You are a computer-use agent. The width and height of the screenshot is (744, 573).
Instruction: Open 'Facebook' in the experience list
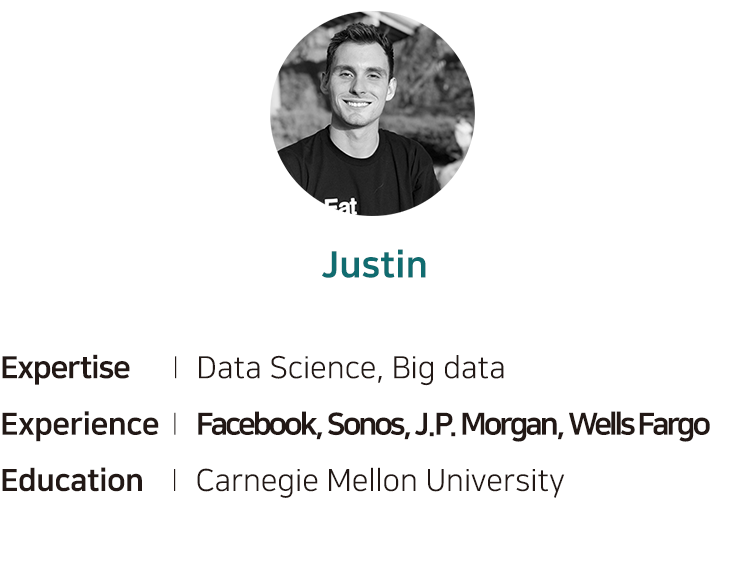click(257, 424)
